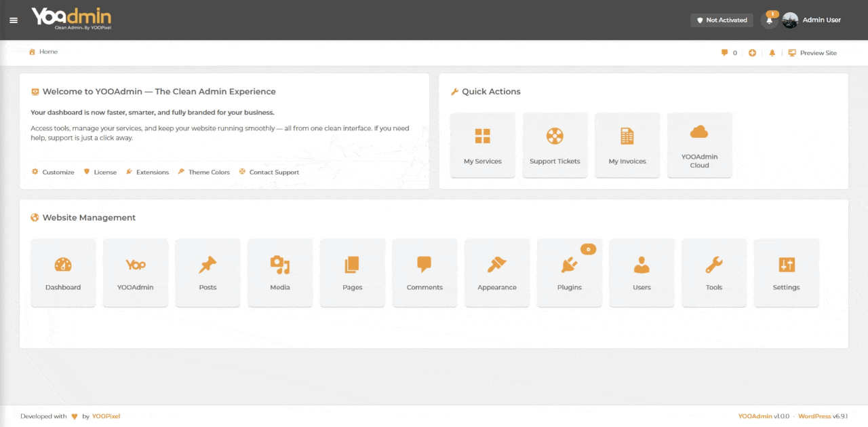Open the comments bubble icon in the toolbar
This screenshot has width=868, height=427.
click(724, 53)
